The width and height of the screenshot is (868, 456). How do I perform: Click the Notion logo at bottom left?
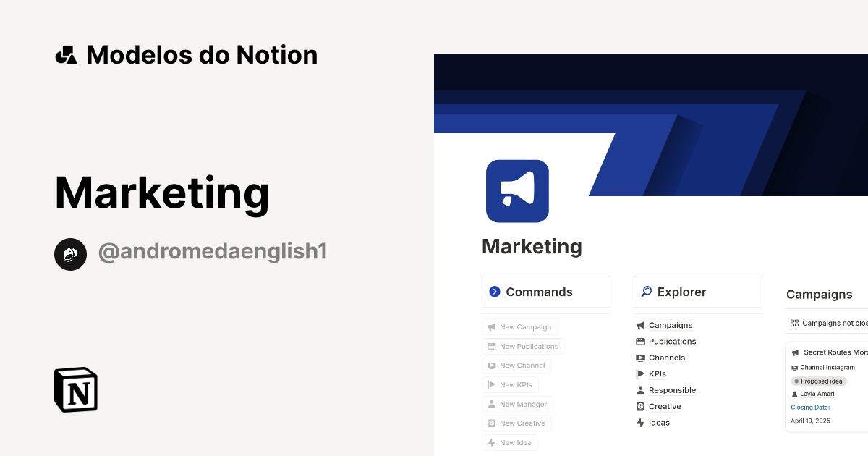(x=75, y=389)
